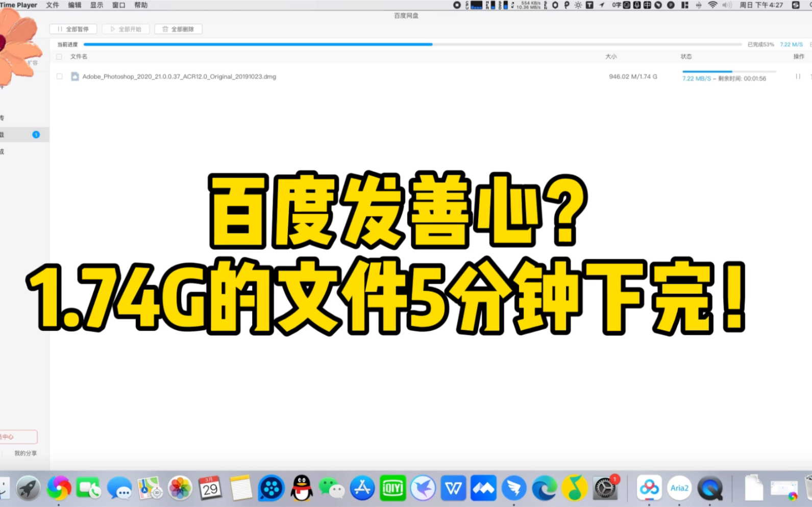
Task: Select the sidebar downloading item with badge 1
Action: pyautogui.click(x=24, y=135)
